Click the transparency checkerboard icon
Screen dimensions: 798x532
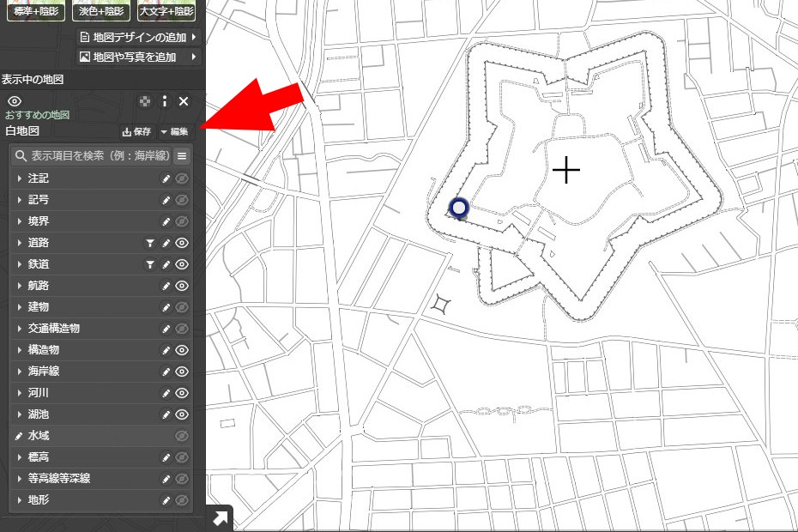[x=146, y=101]
